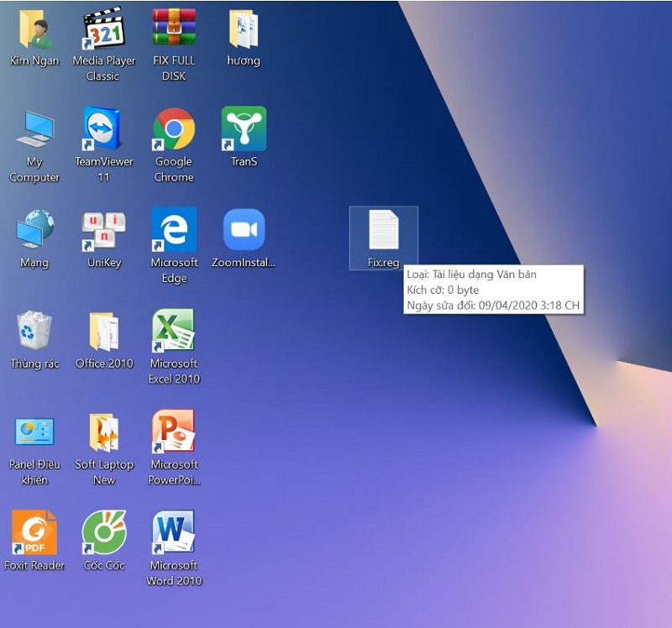Select the Cốc Cốc browser shortcut

point(103,532)
